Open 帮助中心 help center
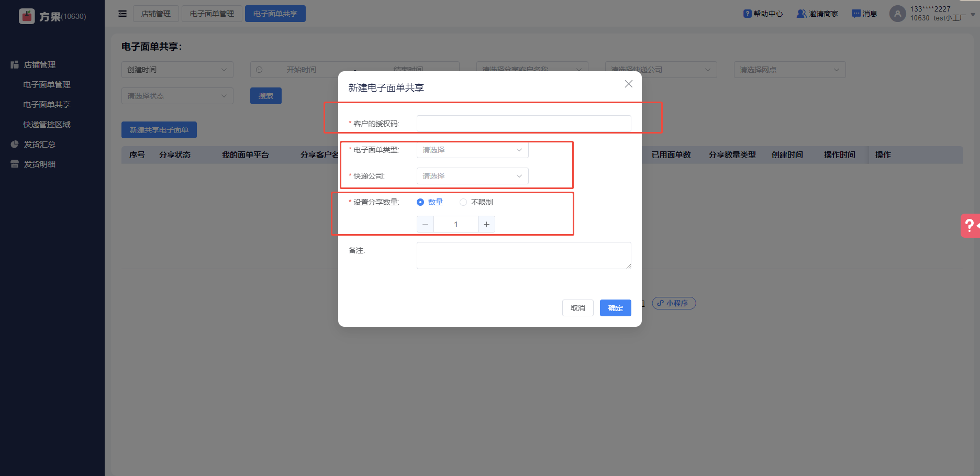 (x=763, y=14)
